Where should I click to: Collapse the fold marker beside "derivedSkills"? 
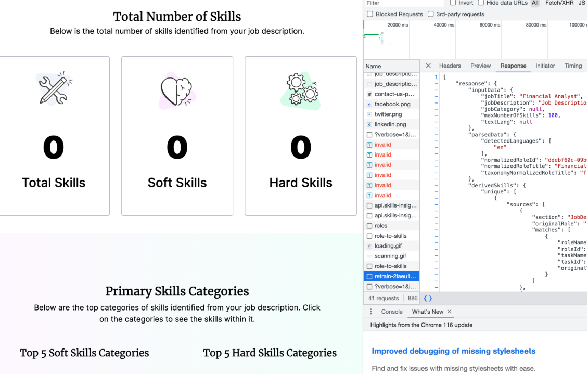(437, 185)
